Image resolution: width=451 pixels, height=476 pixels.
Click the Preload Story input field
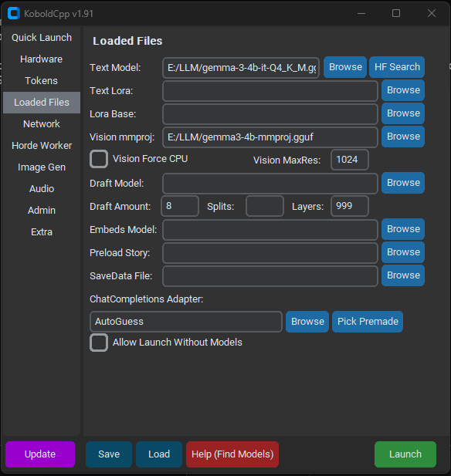(x=270, y=253)
